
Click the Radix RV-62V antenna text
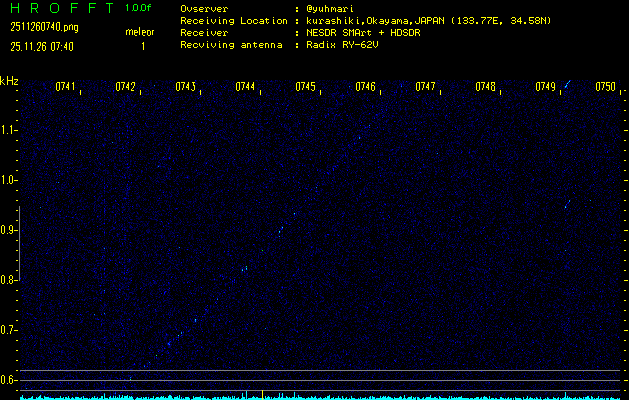[x=347, y=46]
